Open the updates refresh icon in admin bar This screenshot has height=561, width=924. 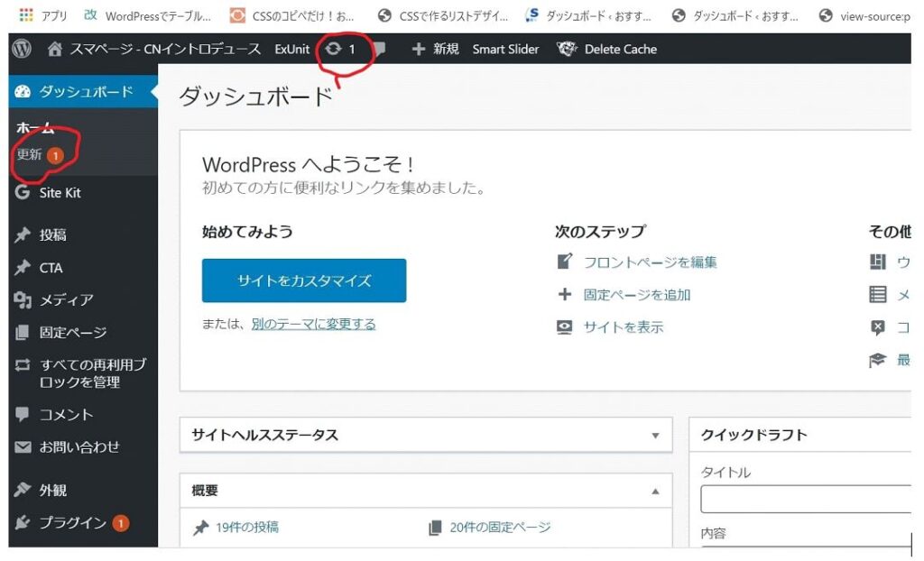tap(334, 49)
